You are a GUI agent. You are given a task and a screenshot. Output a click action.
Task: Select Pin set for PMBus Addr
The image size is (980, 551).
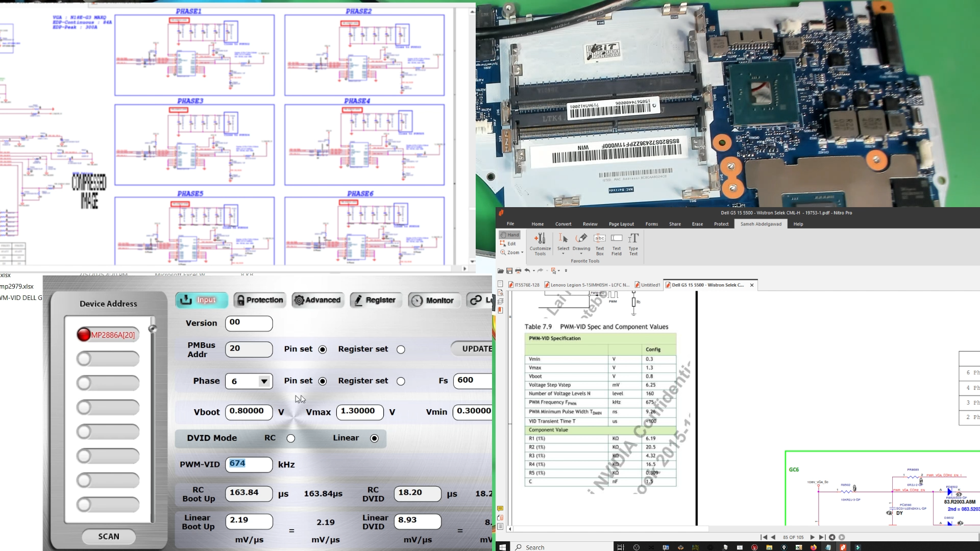[x=323, y=349]
